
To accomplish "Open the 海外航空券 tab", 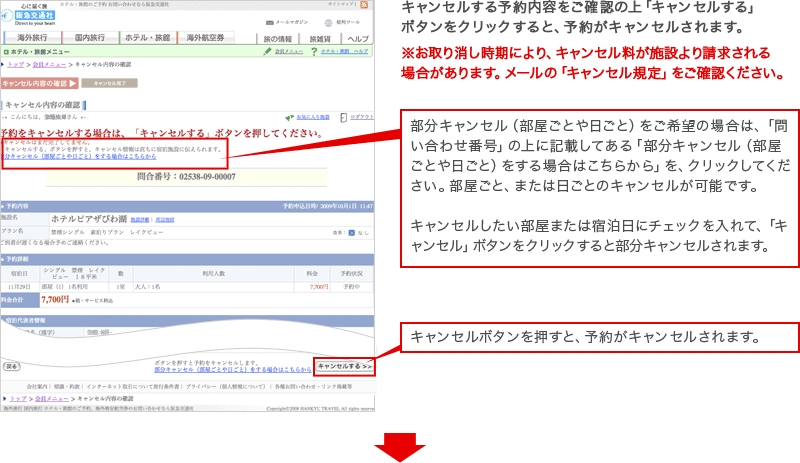I will tap(205, 37).
